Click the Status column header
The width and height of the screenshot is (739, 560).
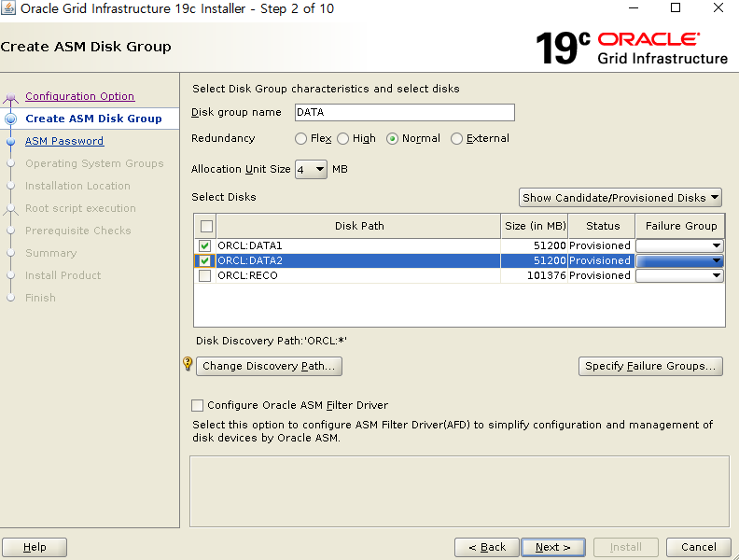(603, 226)
